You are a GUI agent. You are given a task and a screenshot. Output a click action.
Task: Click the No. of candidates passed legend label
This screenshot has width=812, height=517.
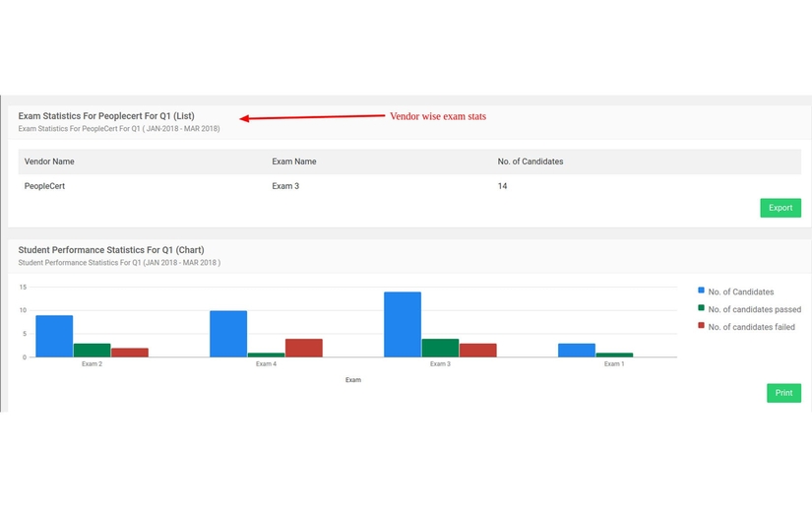tap(754, 309)
